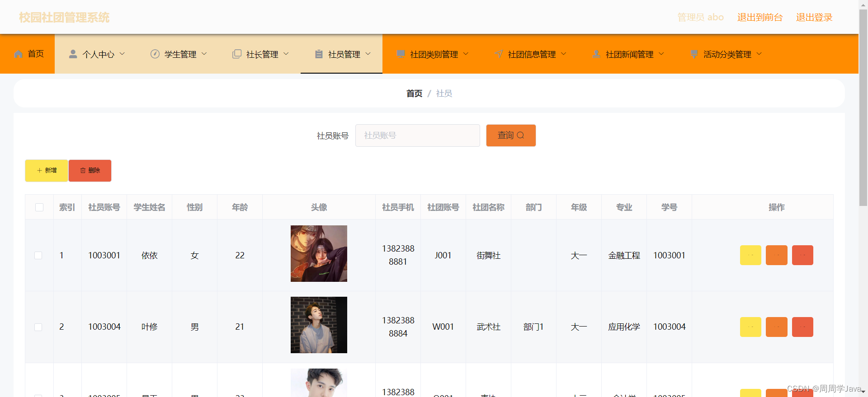Check the checkbox for row 1003004

[38, 327]
